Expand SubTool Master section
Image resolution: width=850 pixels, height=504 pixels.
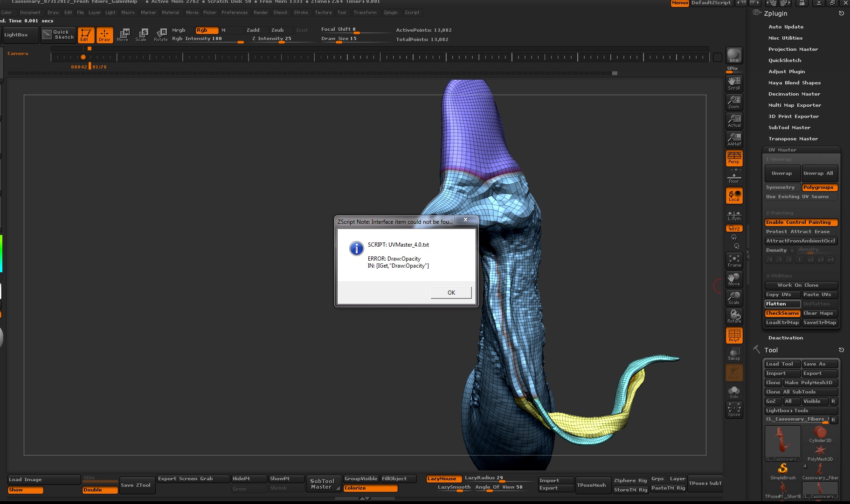coord(789,128)
